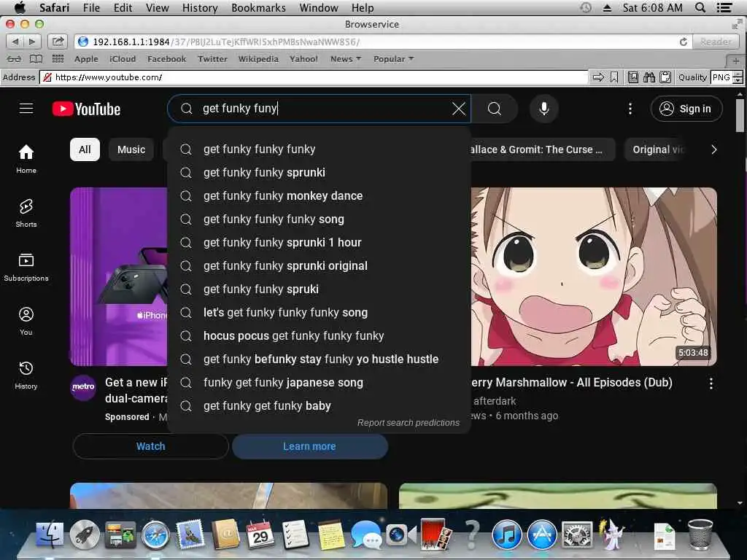The image size is (747, 560).
Task: Choose suggestion 'get funky funky sprunki original'
Action: pyautogui.click(x=319, y=265)
